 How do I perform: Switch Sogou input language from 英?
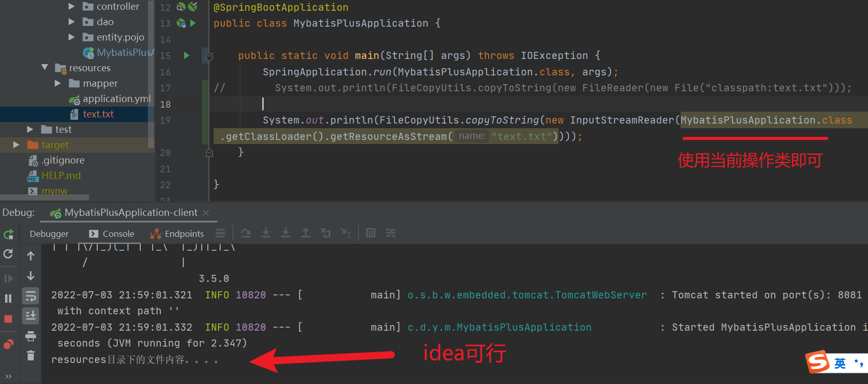(x=840, y=363)
